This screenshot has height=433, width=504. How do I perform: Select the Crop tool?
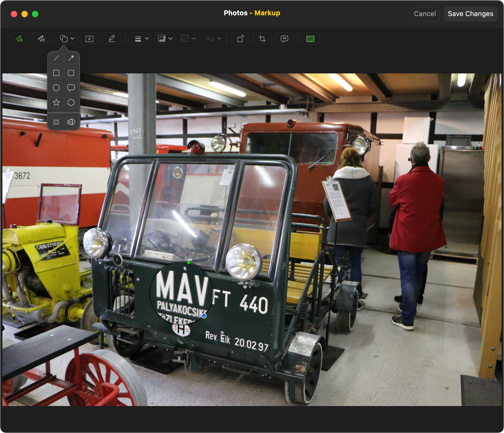(262, 39)
